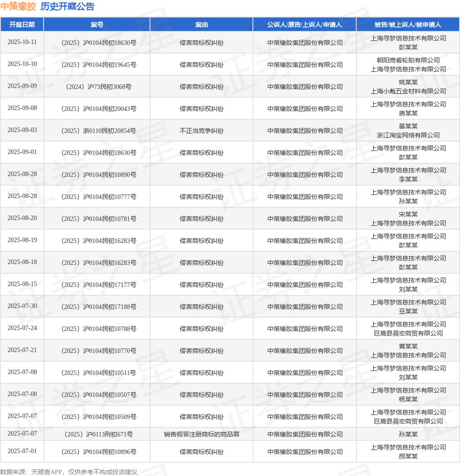Viewport: 460px width, 476px height.
Task: Click the 历史开庭公告 heading
Action: [x=67, y=6]
